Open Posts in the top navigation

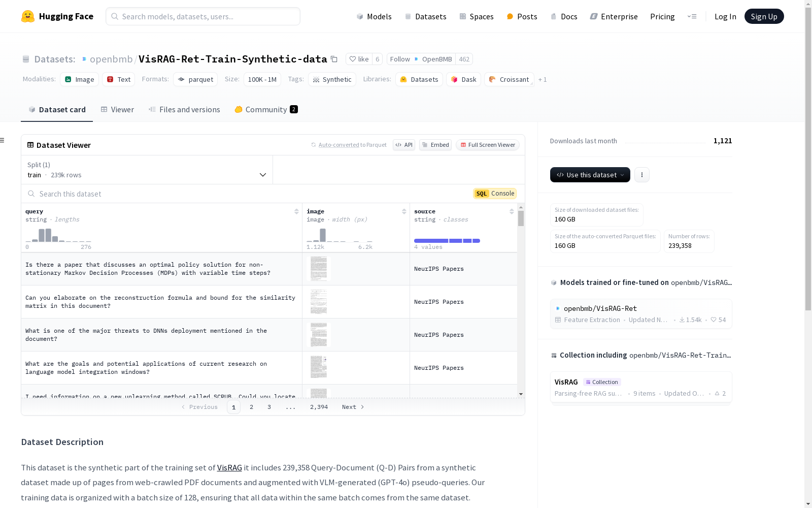(x=522, y=16)
